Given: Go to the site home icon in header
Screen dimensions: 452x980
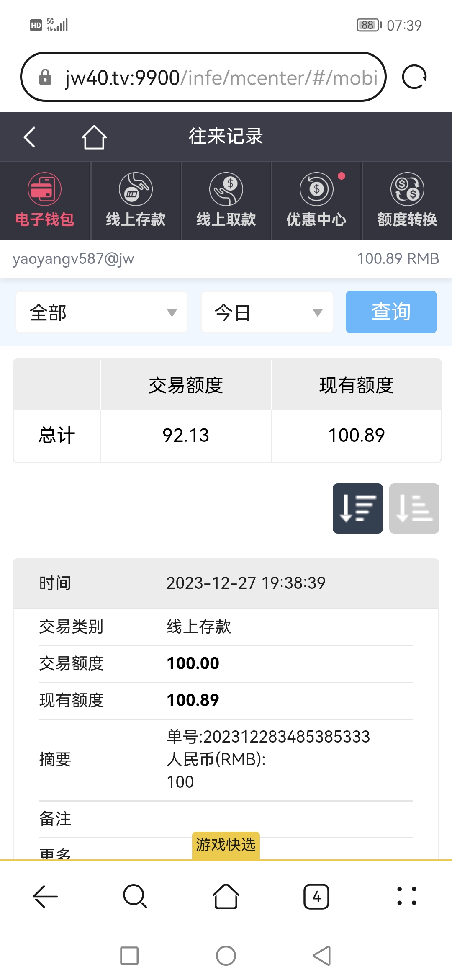Looking at the screenshot, I should point(94,137).
